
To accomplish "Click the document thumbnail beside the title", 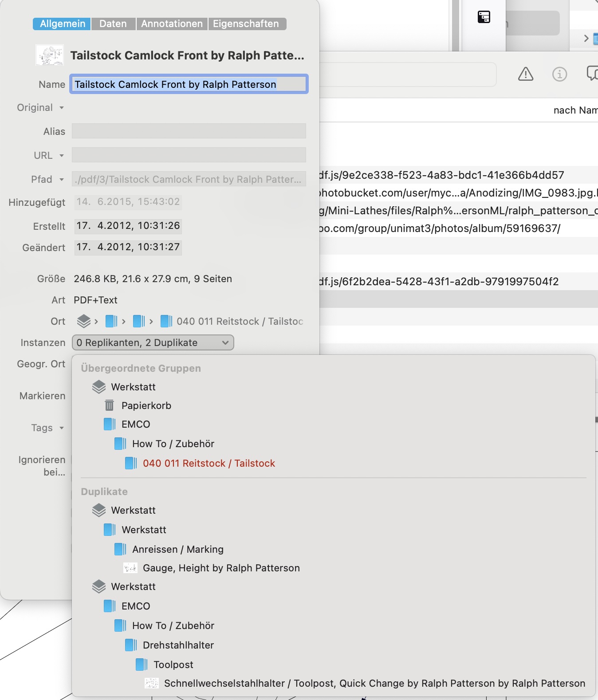I will click(x=49, y=55).
